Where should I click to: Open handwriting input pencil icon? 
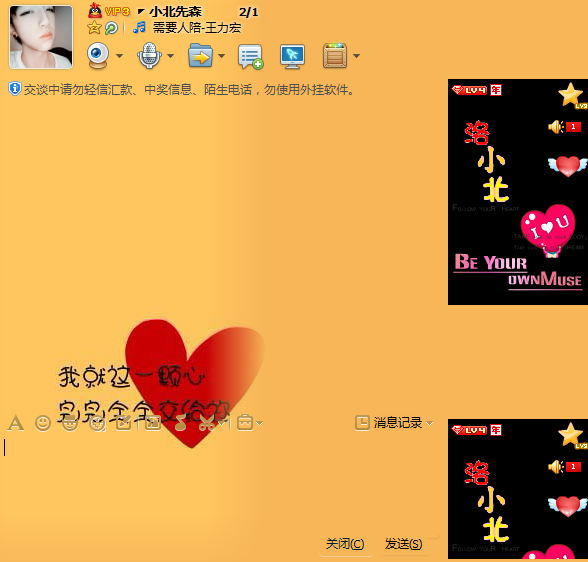coord(124,423)
